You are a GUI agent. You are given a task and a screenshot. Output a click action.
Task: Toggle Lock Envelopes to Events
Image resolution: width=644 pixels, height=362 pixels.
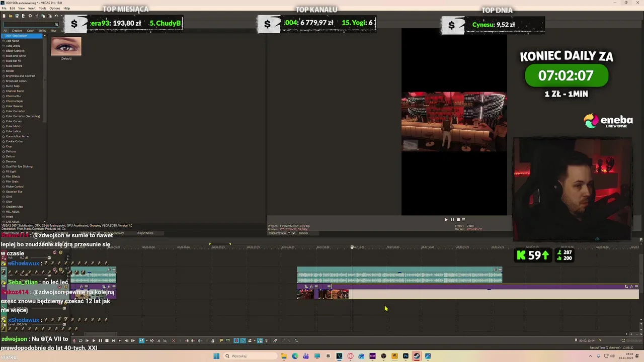(260, 341)
